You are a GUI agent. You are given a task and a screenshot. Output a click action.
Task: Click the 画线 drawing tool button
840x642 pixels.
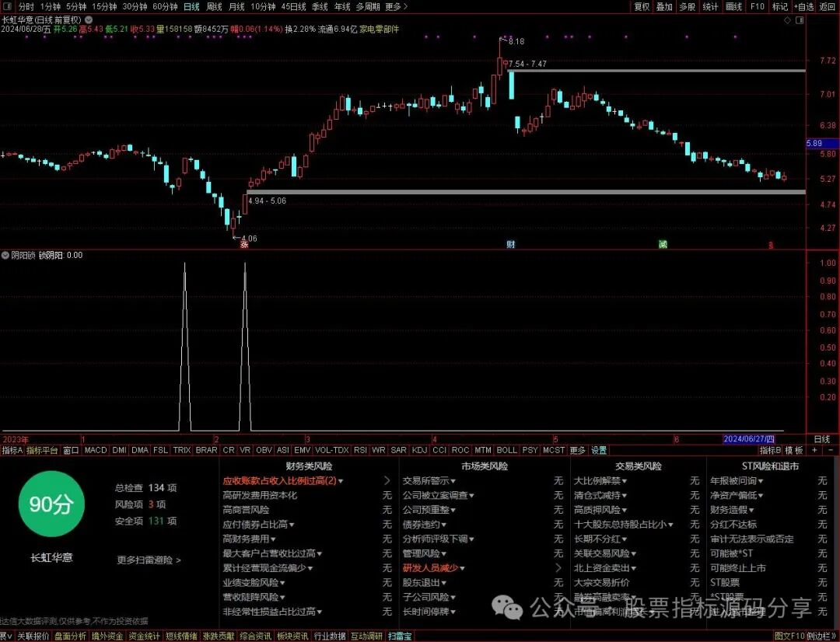point(734,6)
